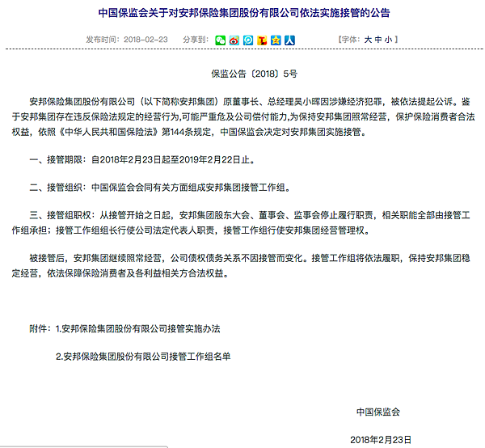Click the line 二、接管组织
The image size is (485, 448).
click(x=160, y=188)
